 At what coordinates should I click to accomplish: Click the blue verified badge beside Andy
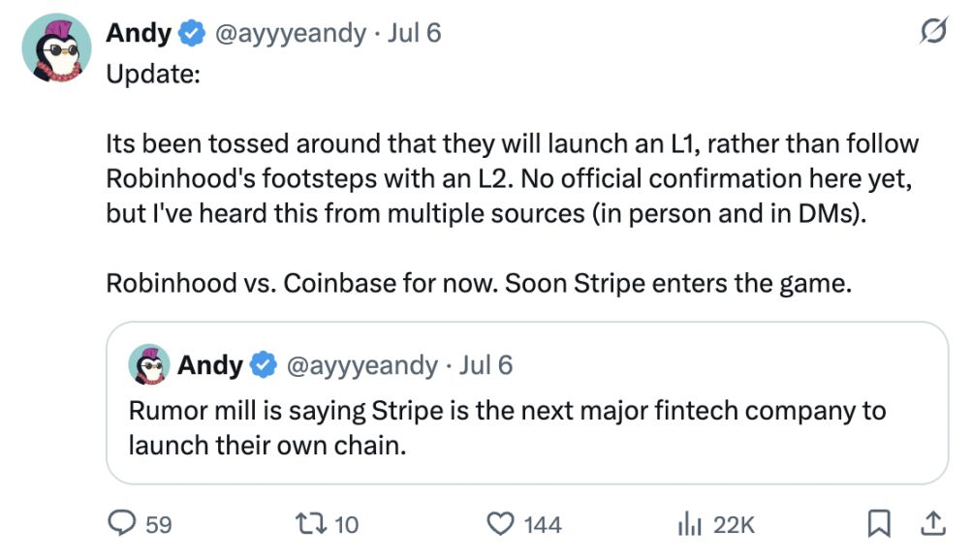193,33
